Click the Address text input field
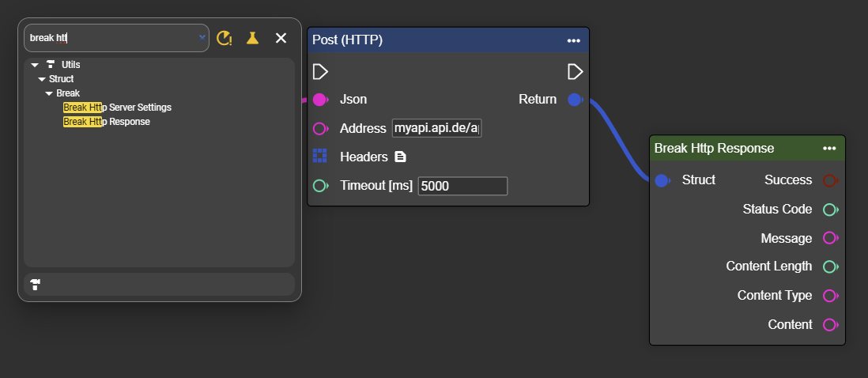Image resolution: width=868 pixels, height=378 pixels. pos(436,128)
